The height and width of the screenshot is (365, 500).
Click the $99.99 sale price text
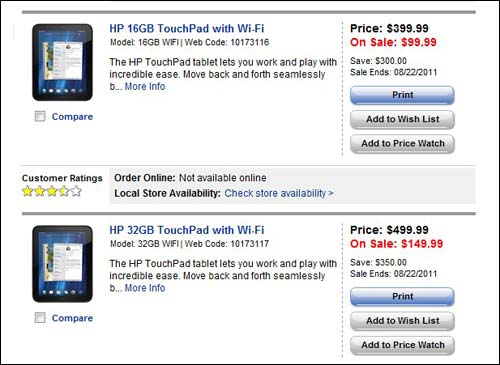click(419, 42)
